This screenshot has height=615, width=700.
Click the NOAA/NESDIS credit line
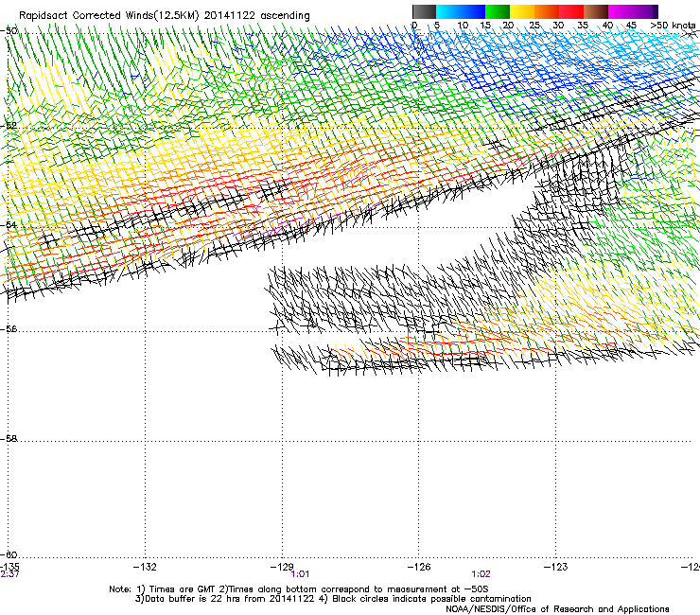click(x=557, y=608)
